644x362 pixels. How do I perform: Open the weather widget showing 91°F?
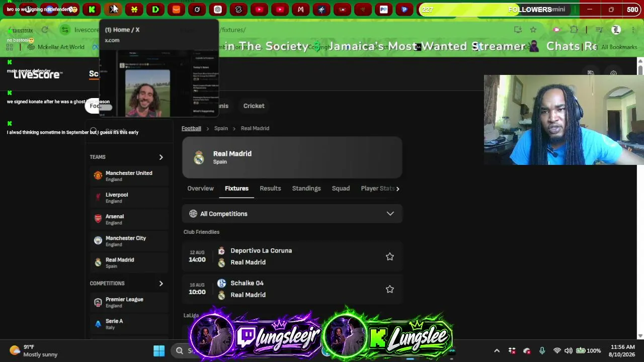pyautogui.click(x=34, y=350)
